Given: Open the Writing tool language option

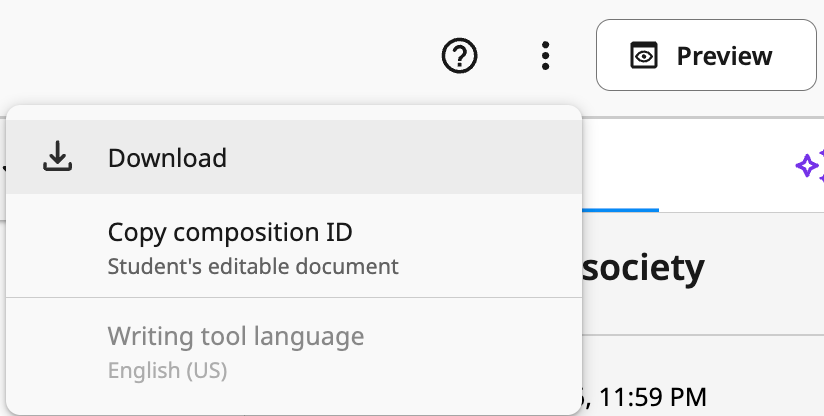Looking at the screenshot, I should click(x=294, y=352).
